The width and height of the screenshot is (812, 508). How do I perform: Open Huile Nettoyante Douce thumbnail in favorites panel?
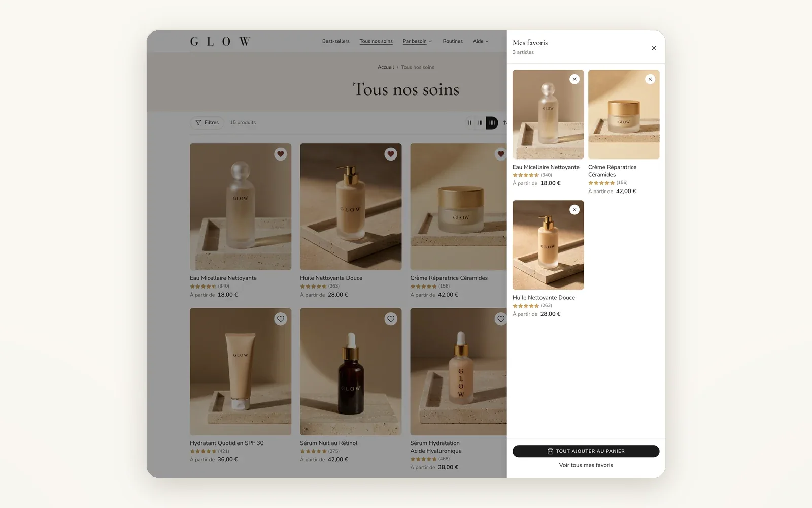[548, 245]
